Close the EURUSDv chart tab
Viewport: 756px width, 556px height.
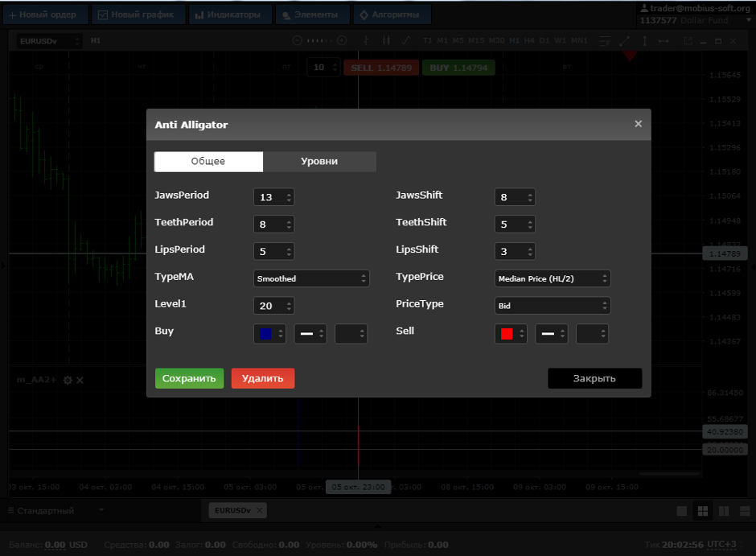pos(260,510)
